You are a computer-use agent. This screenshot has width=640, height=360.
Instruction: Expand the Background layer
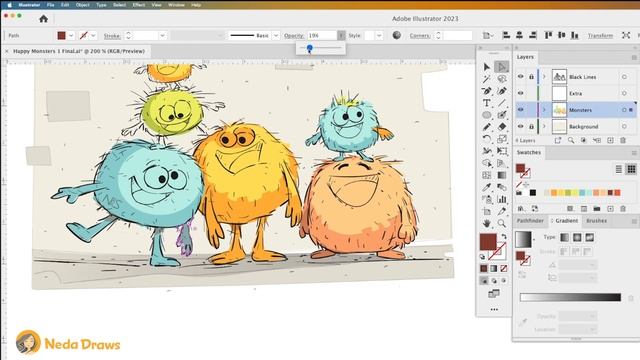[x=544, y=127]
